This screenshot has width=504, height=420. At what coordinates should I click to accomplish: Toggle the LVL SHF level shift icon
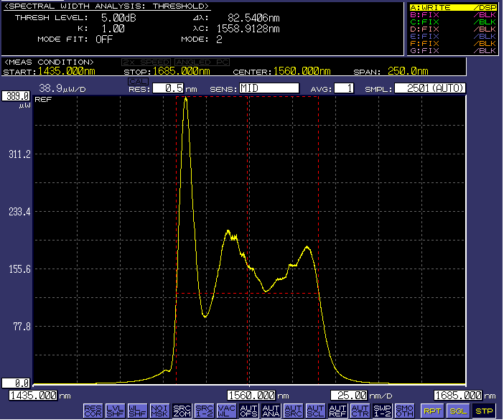point(115,411)
